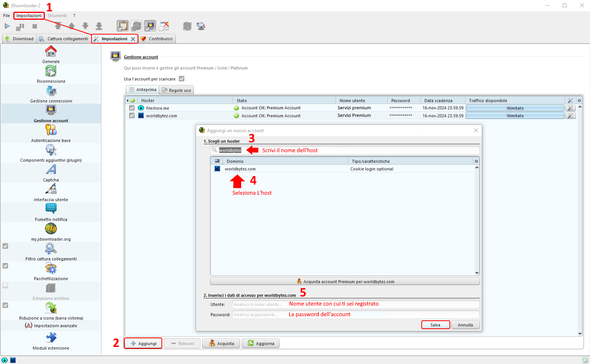Open Estrazione archivio section
The height and width of the screenshot is (364, 590).
click(x=51, y=291)
